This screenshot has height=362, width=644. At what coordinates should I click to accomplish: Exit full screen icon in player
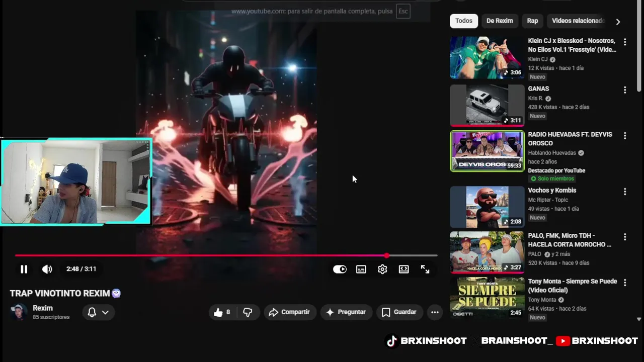click(425, 269)
